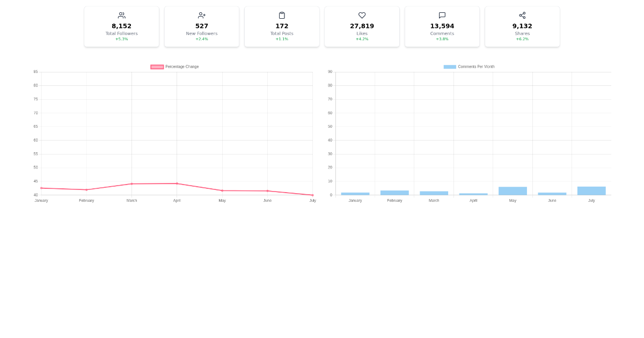Click the +6.2% indicator under Shares
Viewport: 644px width, 338px height.
[x=522, y=40]
